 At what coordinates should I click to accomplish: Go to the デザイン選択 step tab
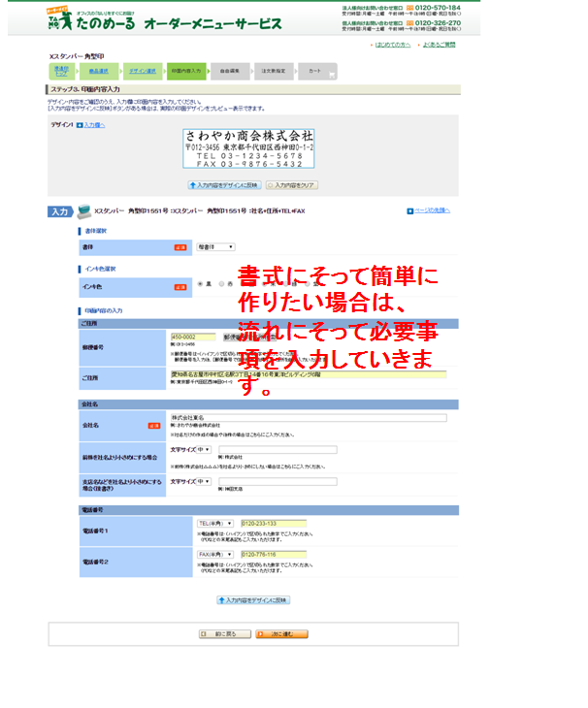(x=144, y=71)
